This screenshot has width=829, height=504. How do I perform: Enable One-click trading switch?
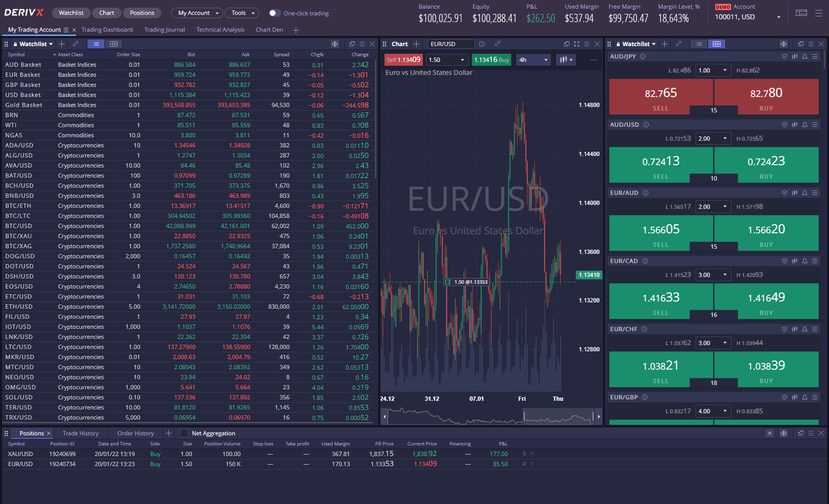click(x=274, y=13)
